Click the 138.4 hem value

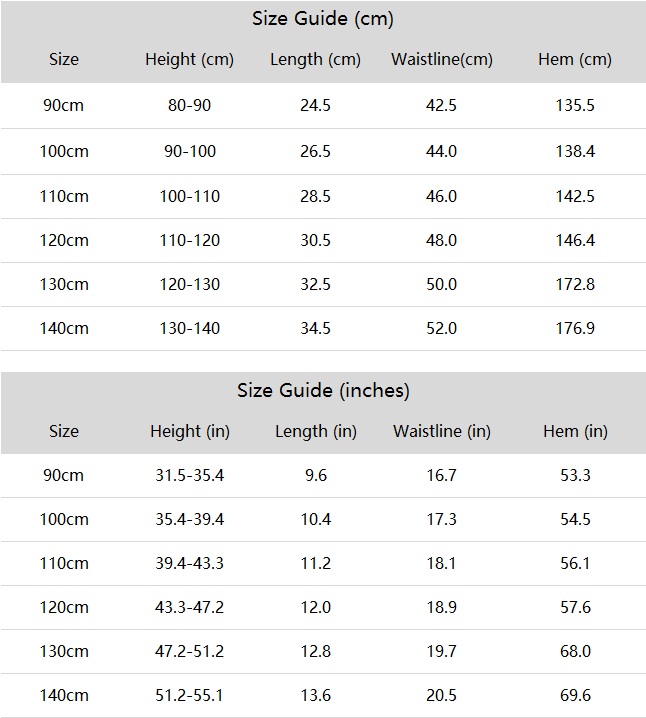pyautogui.click(x=575, y=152)
